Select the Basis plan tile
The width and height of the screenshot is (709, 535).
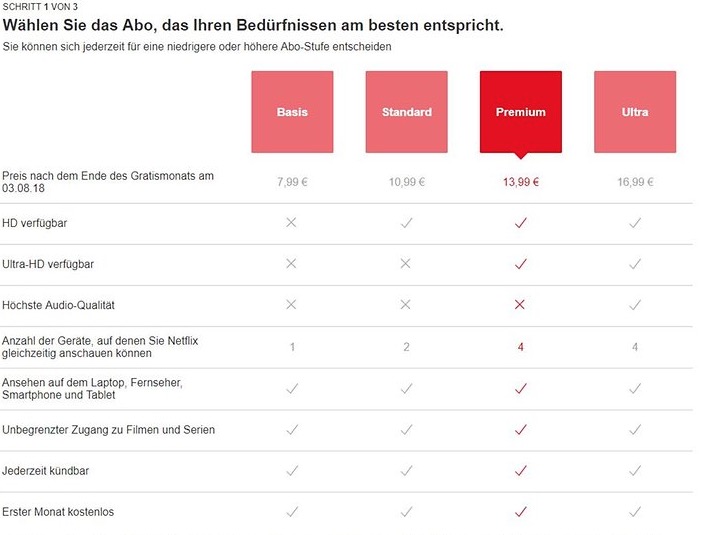pyautogui.click(x=292, y=112)
